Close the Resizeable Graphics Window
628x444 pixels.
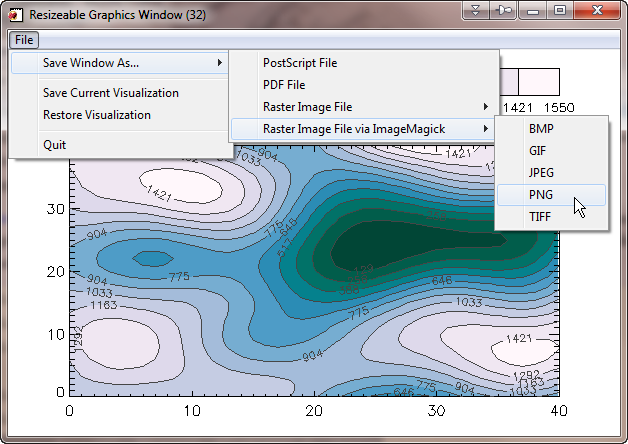click(x=596, y=10)
